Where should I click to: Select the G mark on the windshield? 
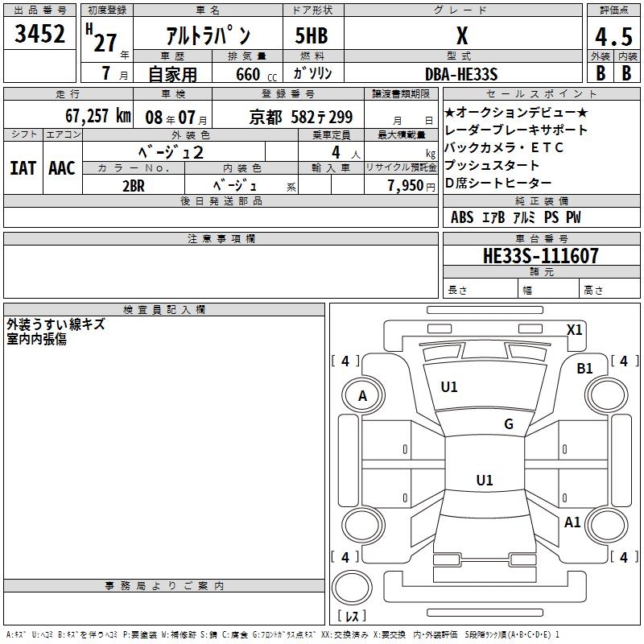click(x=509, y=423)
